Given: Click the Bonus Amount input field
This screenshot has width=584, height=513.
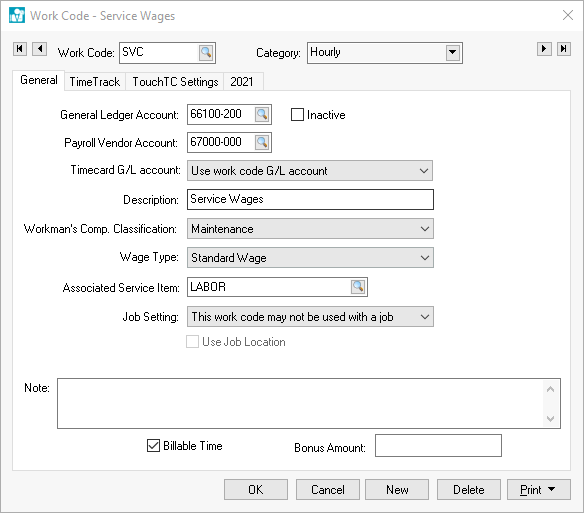Looking at the screenshot, I should coord(438,446).
